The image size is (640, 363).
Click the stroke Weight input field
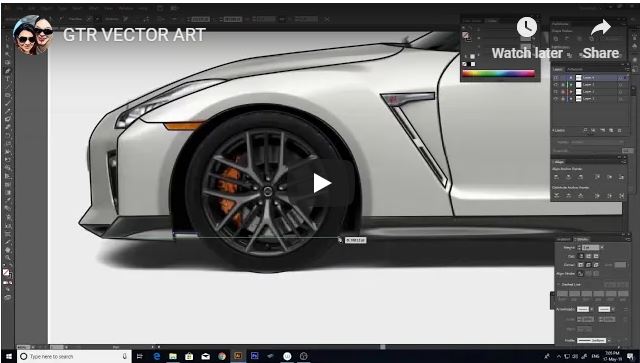[x=591, y=247]
